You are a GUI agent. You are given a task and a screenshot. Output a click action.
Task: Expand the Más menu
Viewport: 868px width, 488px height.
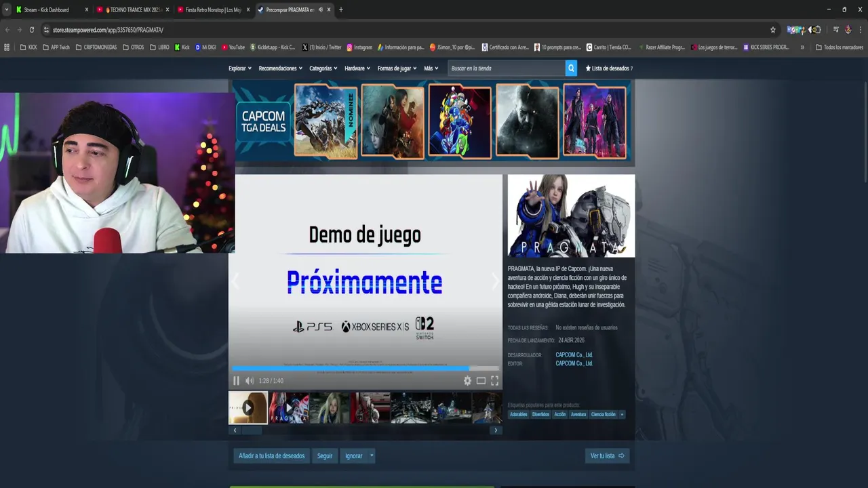pos(431,68)
